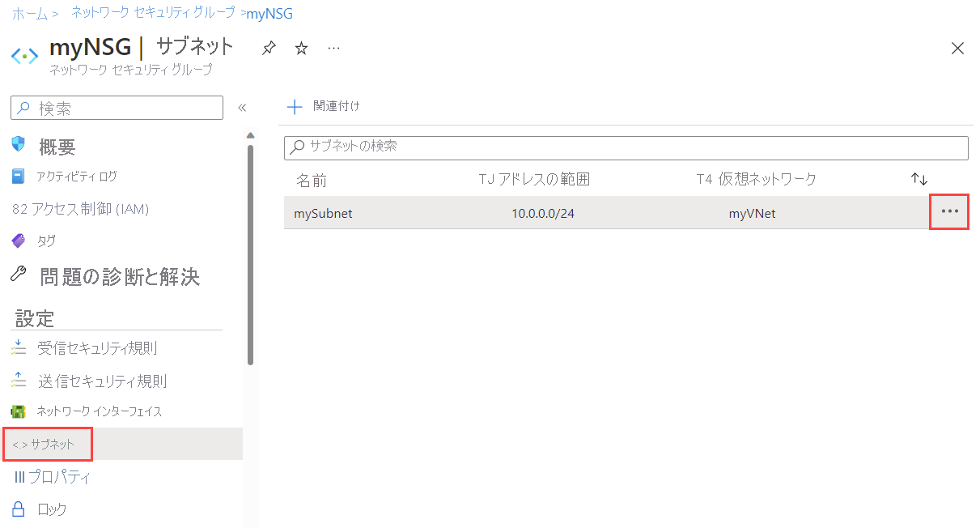This screenshot has width=980, height=528.
Task: Click the sort arrows icon in header
Action: [x=919, y=179]
